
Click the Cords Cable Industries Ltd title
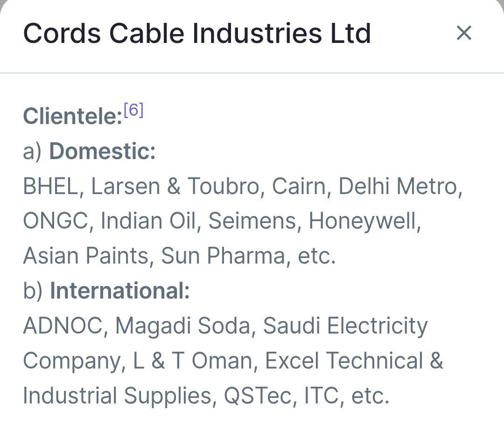tap(197, 34)
